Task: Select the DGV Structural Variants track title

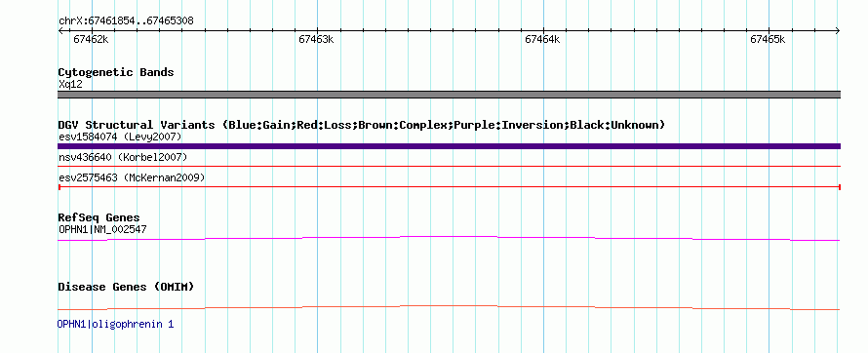Action: (362, 125)
